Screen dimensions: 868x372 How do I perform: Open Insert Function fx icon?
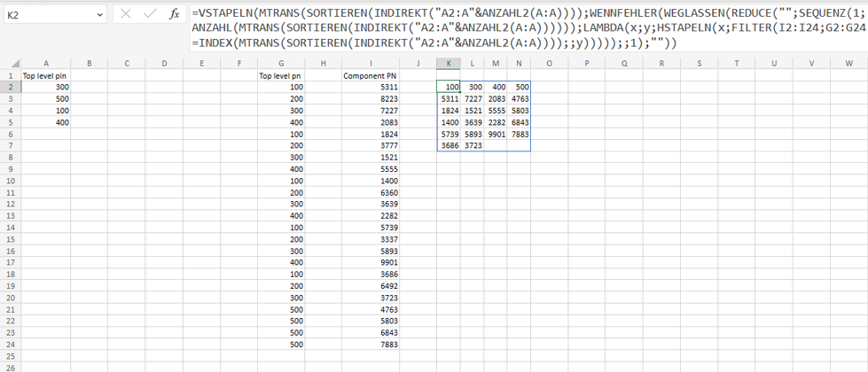pos(175,14)
